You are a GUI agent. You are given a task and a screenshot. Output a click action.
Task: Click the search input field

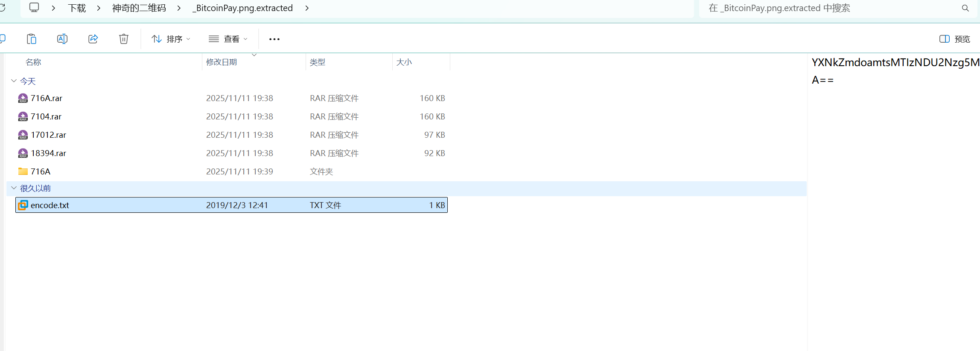coord(828,8)
